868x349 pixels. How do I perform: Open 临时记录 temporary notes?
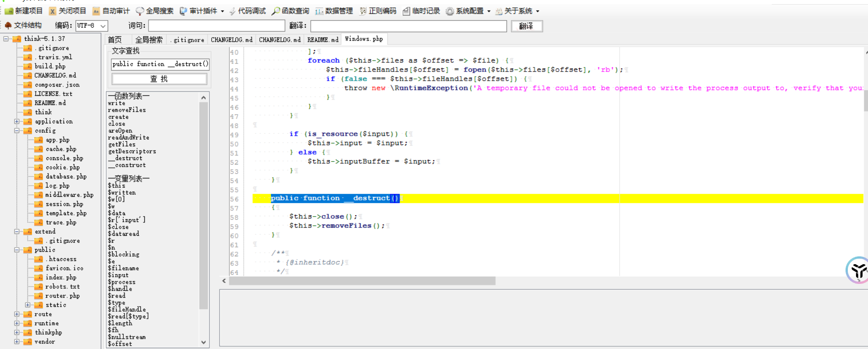point(421,11)
